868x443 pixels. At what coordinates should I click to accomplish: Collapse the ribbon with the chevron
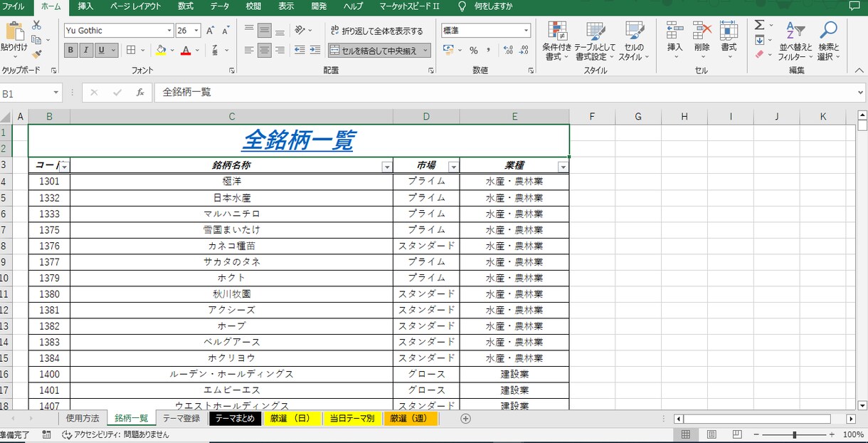coord(859,71)
